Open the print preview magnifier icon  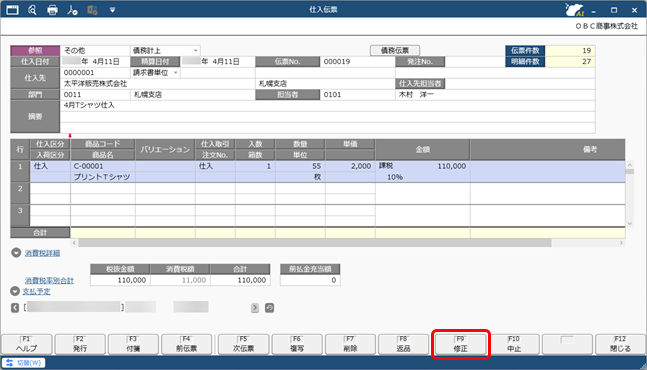32,9
